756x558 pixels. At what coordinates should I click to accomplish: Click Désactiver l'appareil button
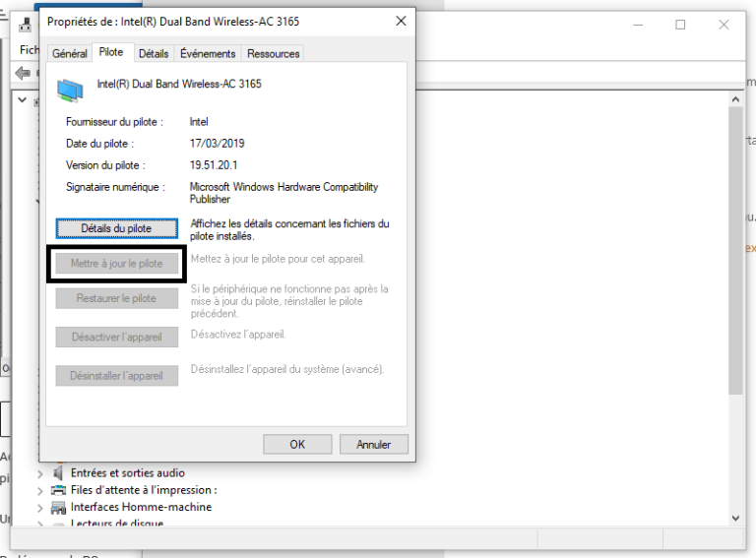coord(117,337)
